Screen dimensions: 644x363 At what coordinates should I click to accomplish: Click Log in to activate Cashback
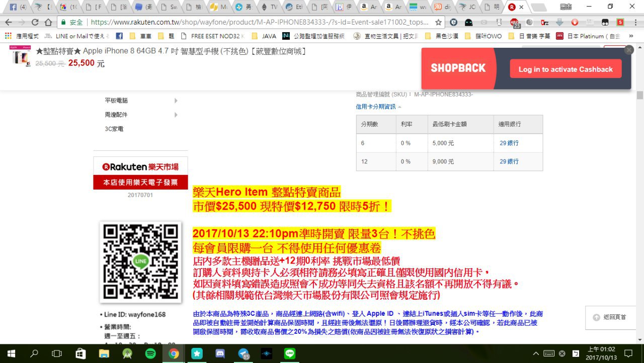566,69
